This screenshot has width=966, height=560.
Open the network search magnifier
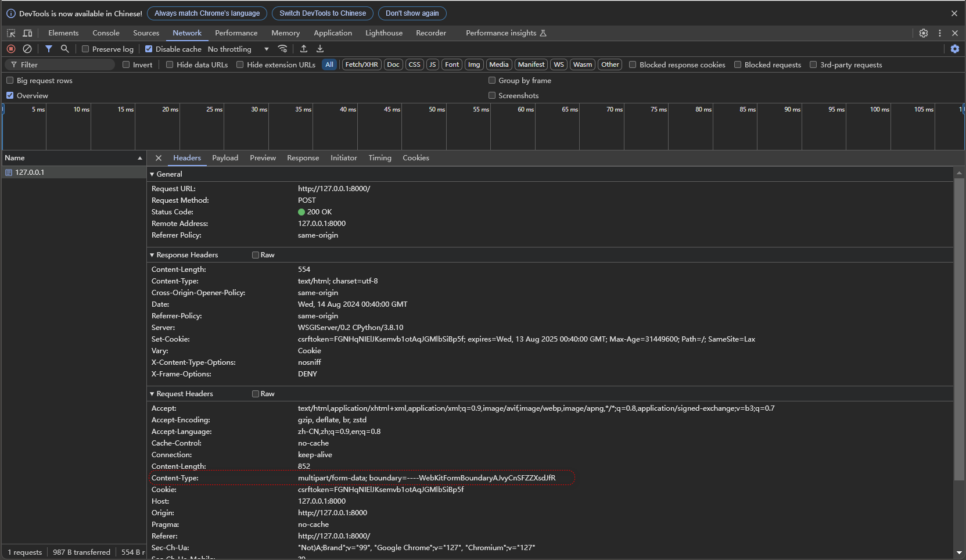(x=65, y=49)
